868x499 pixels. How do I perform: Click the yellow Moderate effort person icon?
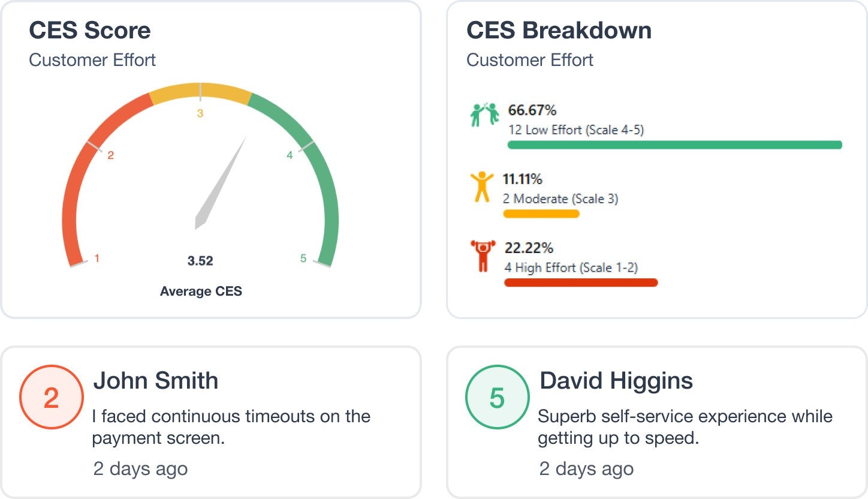482,187
